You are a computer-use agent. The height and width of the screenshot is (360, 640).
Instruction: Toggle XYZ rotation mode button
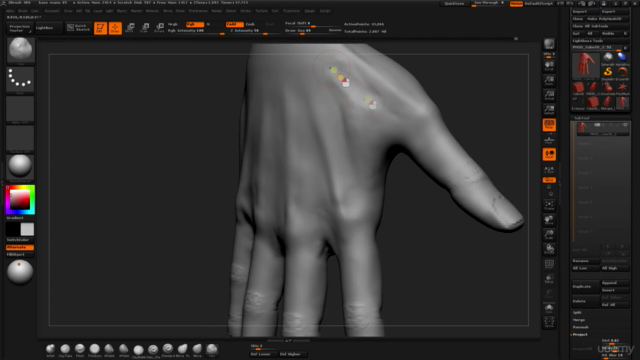click(549, 180)
